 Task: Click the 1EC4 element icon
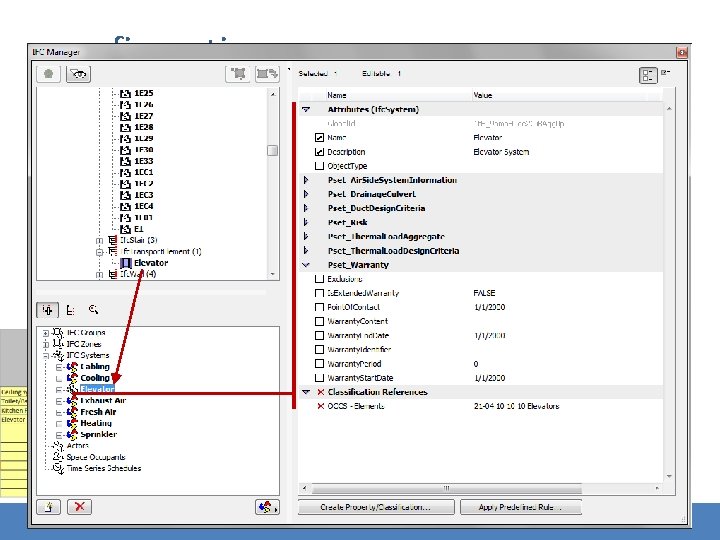pyautogui.click(x=125, y=207)
